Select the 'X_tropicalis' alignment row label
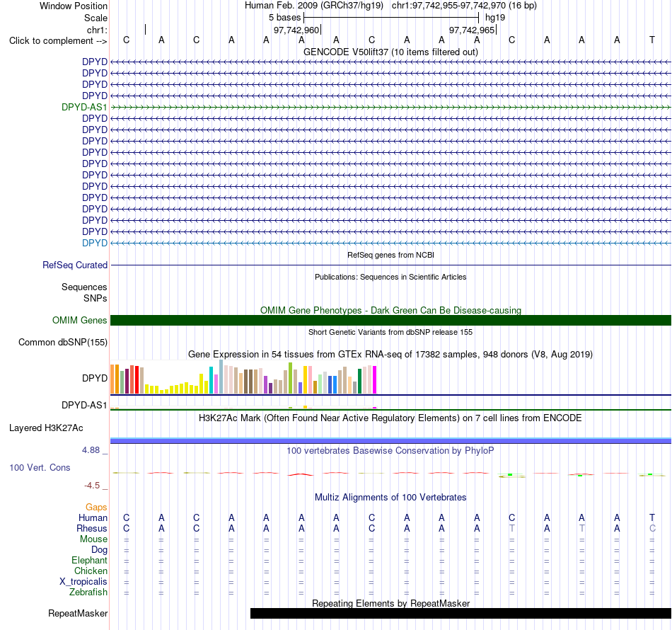The image size is (672, 630). [83, 582]
